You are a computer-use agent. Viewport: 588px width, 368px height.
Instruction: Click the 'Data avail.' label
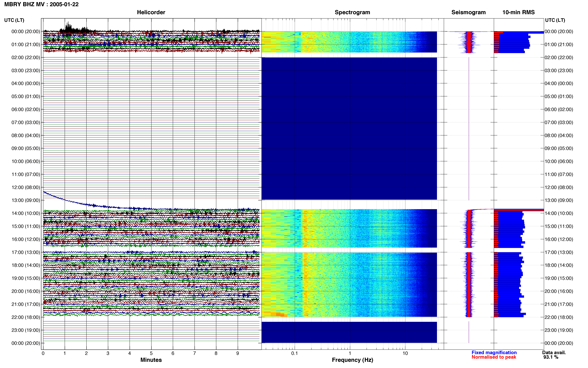554,352
